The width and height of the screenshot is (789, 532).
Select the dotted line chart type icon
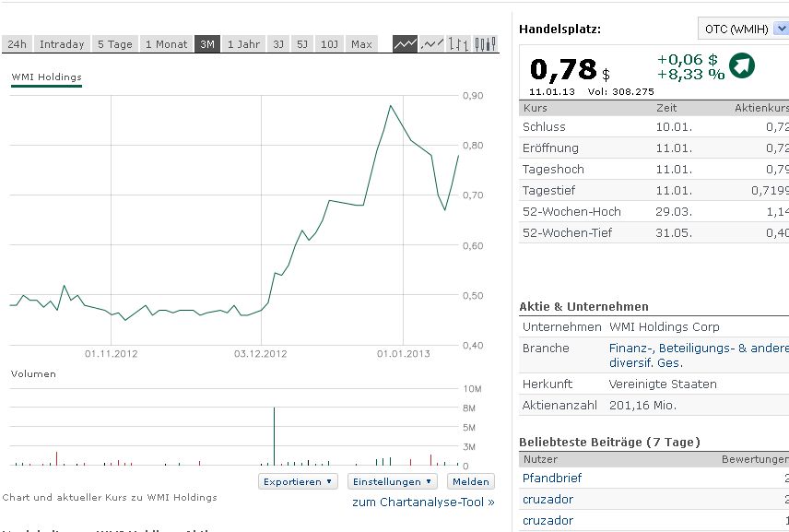pyautogui.click(x=432, y=43)
